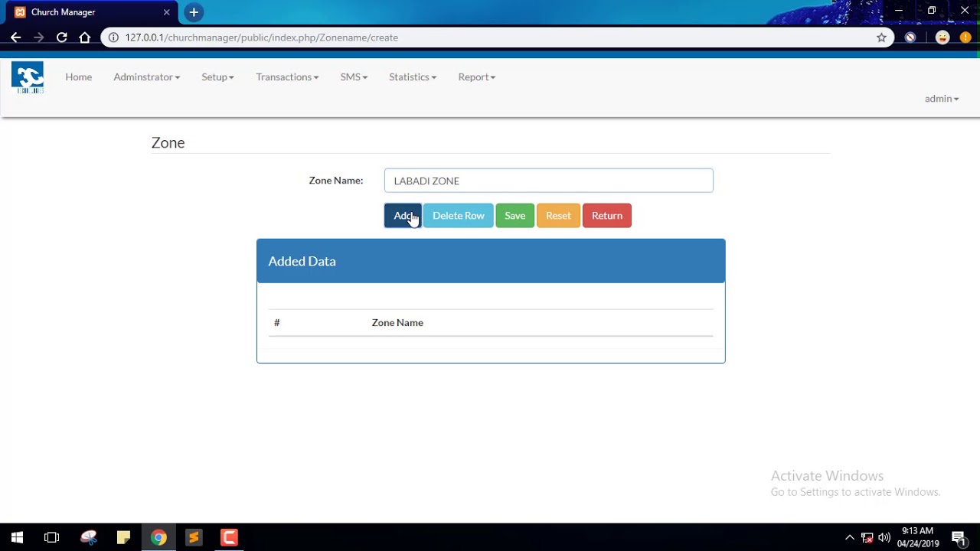The image size is (980, 551).
Task: Open the Report dropdown menu
Action: coord(477,77)
